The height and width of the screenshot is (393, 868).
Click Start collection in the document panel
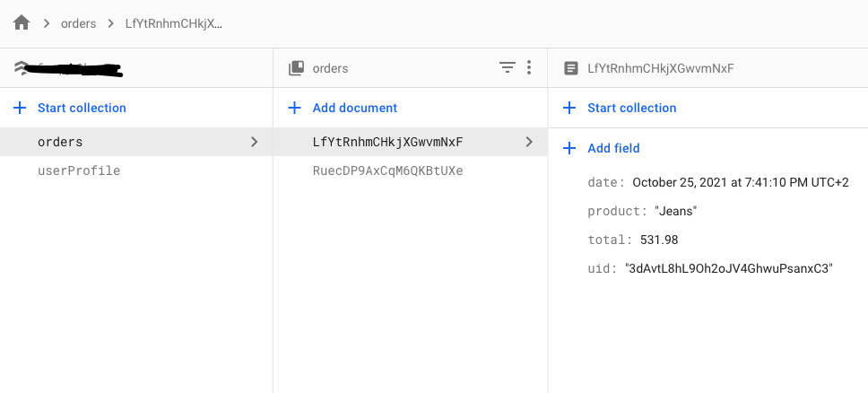tap(631, 108)
